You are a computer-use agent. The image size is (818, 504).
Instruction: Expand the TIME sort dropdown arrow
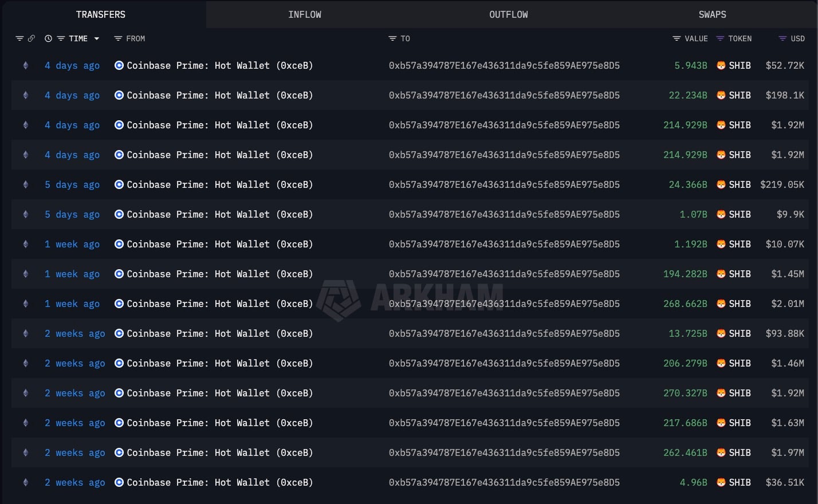coord(97,38)
